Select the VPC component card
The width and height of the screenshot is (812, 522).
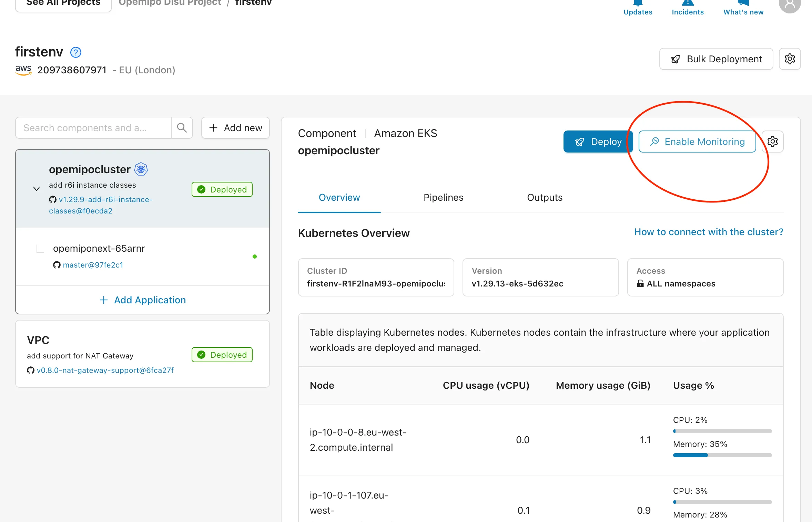pos(142,354)
